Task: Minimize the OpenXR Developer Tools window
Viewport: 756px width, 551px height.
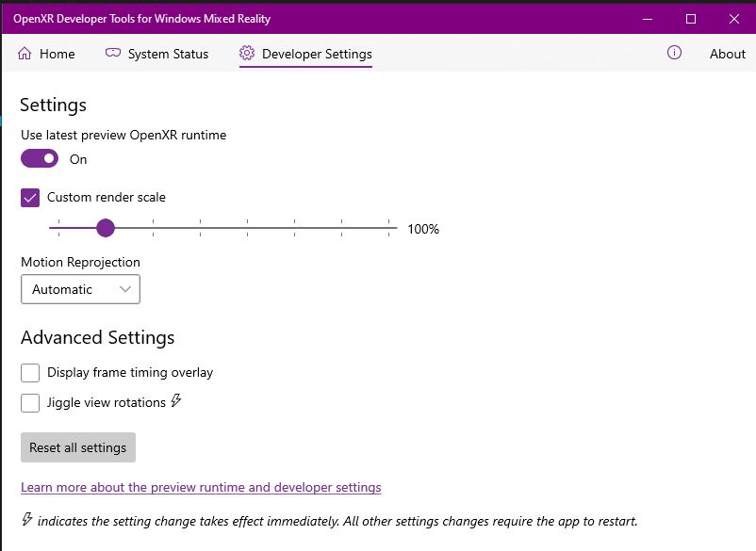Action: click(x=648, y=19)
